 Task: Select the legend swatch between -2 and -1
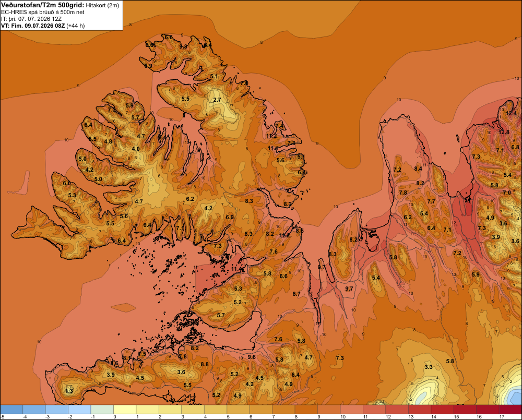79,410
